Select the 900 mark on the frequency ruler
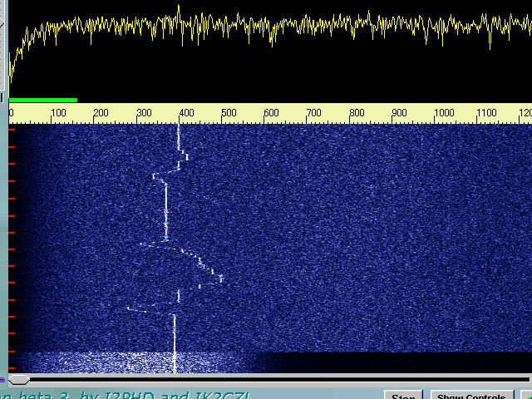Screen dimensions: 532x399 tap(399, 113)
